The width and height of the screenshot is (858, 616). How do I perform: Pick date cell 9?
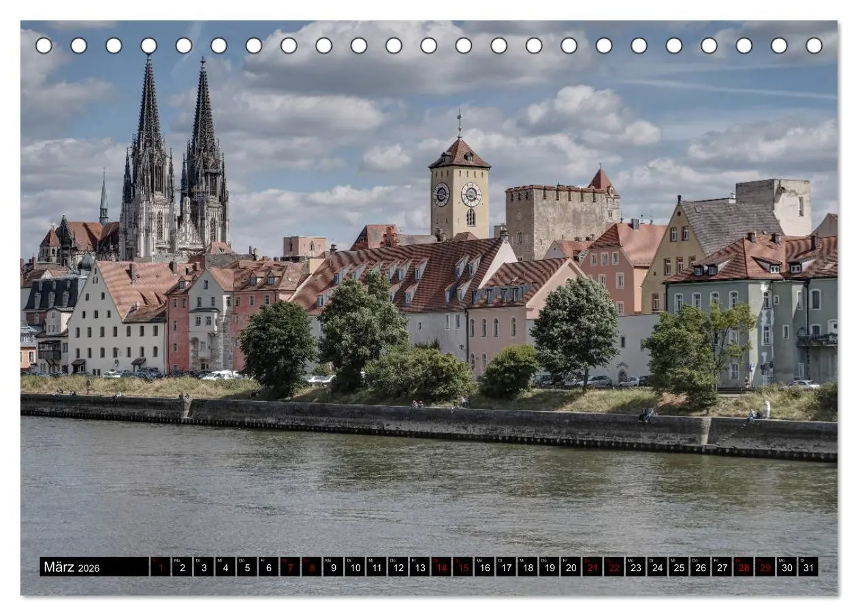tap(333, 567)
